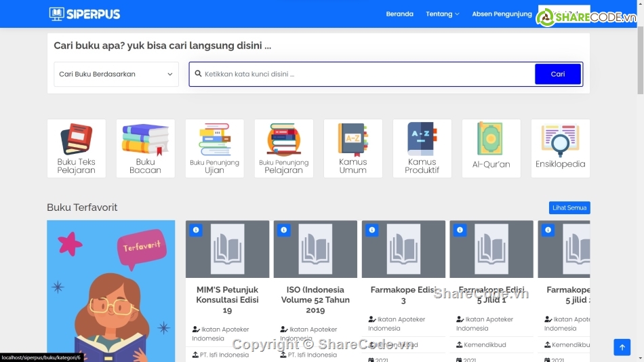Open Ensiklopedia category
Screen dimensions: 644x362
[x=560, y=148]
